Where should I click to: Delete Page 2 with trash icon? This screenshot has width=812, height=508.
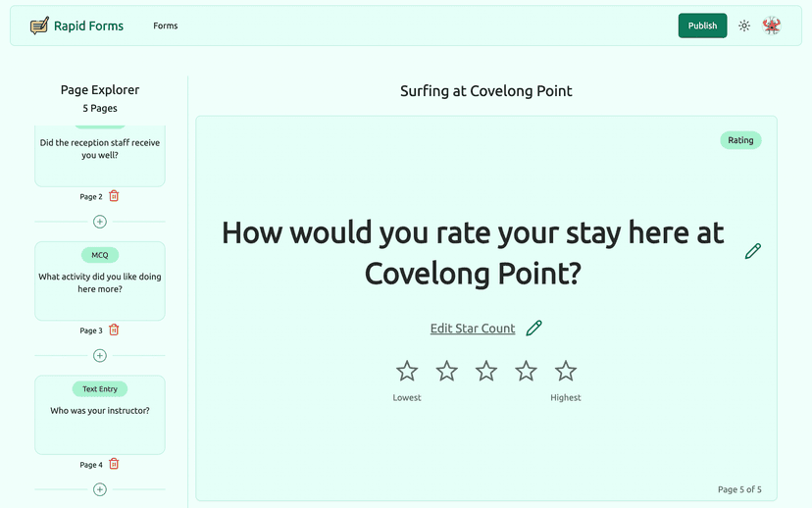coord(114,196)
